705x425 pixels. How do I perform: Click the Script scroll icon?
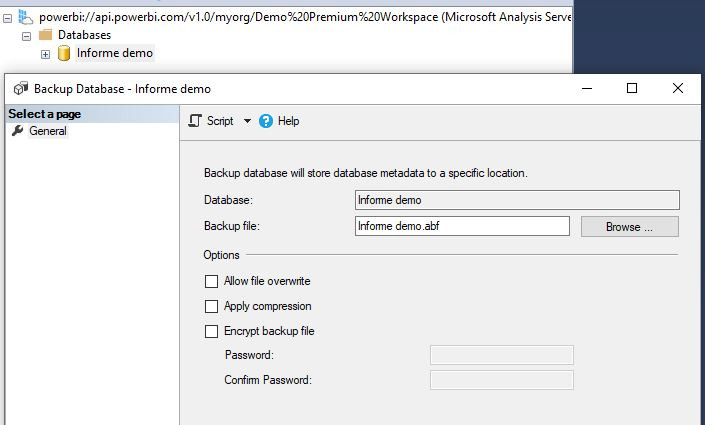click(x=195, y=121)
